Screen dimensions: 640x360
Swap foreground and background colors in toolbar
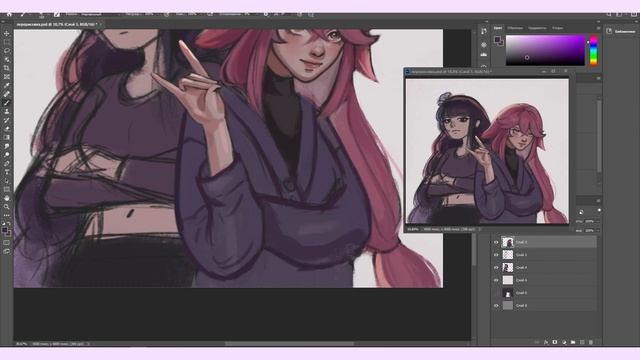[9, 224]
